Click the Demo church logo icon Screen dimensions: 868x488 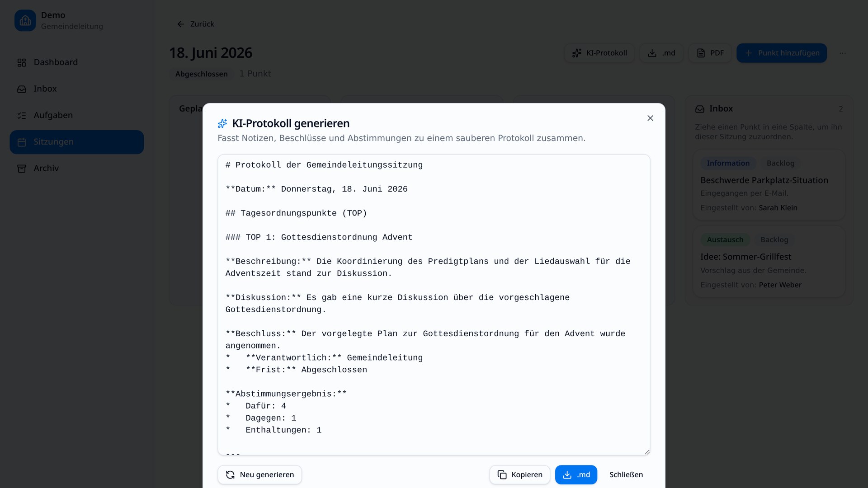tap(25, 21)
